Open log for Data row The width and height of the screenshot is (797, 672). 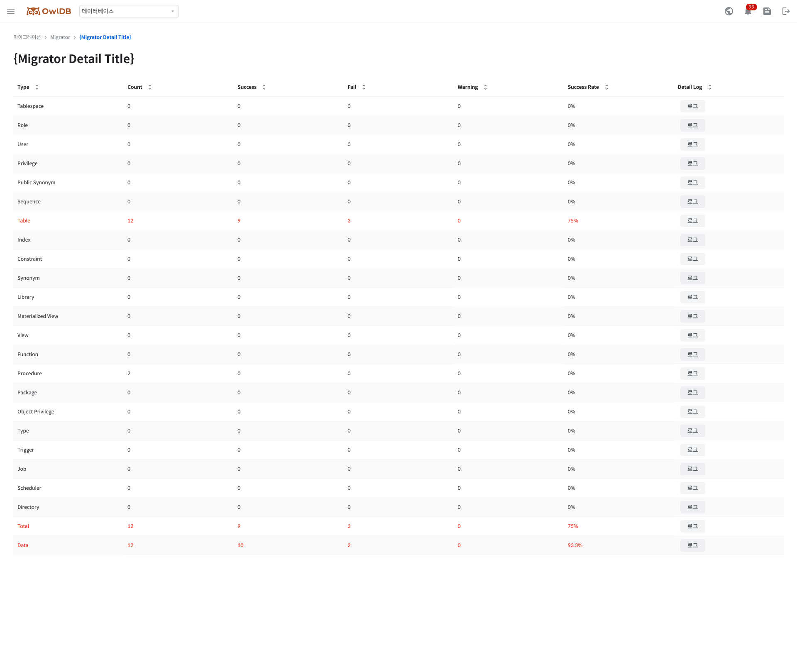click(x=692, y=545)
